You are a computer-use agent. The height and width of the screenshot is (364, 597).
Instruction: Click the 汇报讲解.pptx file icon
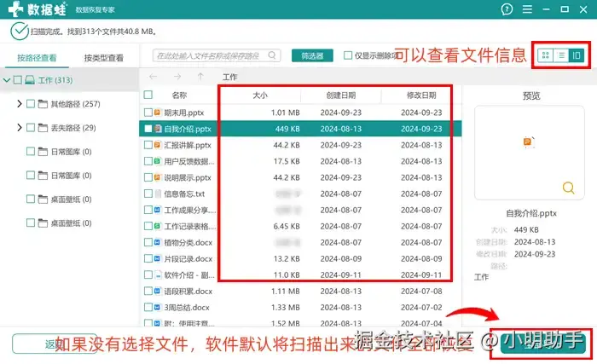(x=158, y=145)
